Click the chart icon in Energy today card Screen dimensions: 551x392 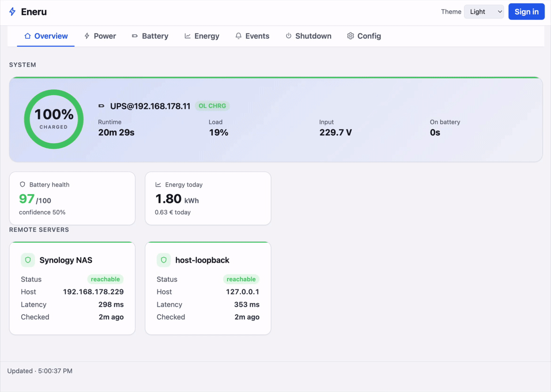[158, 184]
